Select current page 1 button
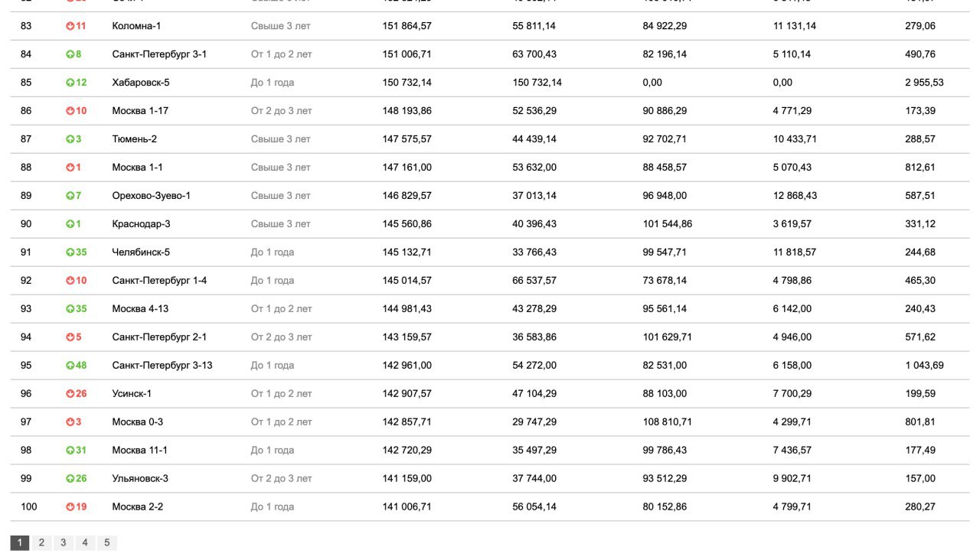This screenshot has height=560, width=980. pyautogui.click(x=19, y=542)
